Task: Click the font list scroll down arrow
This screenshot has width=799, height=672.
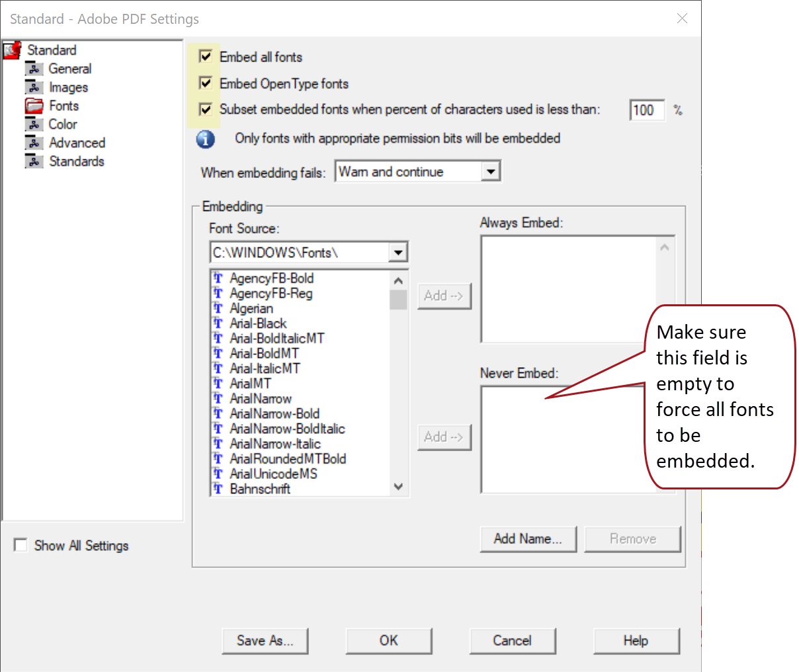Action: (x=398, y=487)
